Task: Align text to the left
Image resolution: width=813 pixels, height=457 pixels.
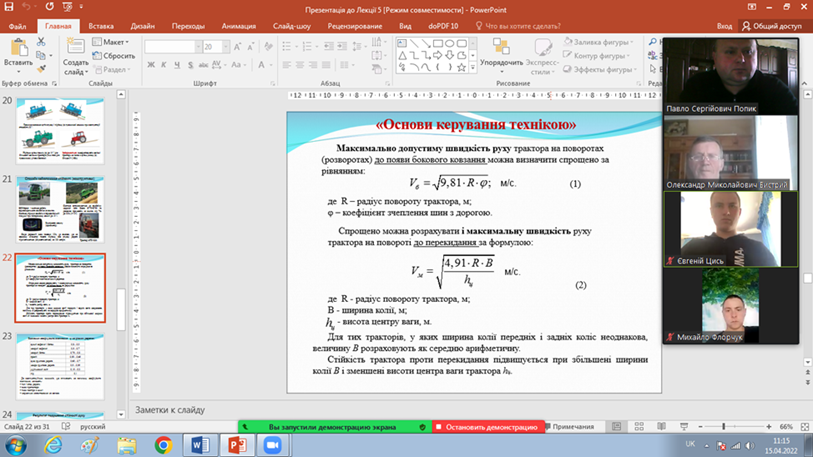Action: click(x=287, y=65)
